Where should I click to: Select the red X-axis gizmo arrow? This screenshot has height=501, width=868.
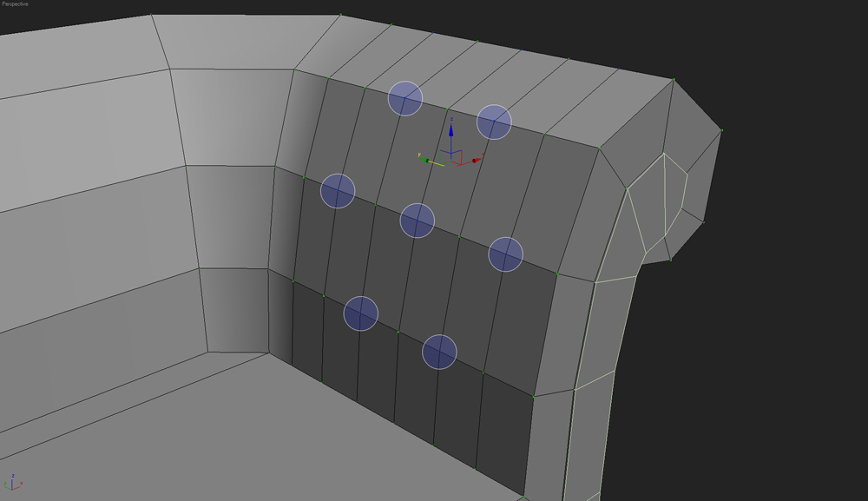[x=476, y=161]
